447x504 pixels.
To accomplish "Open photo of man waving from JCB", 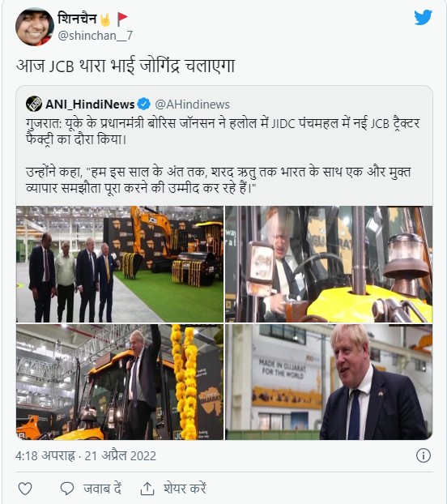I will 120,382.
